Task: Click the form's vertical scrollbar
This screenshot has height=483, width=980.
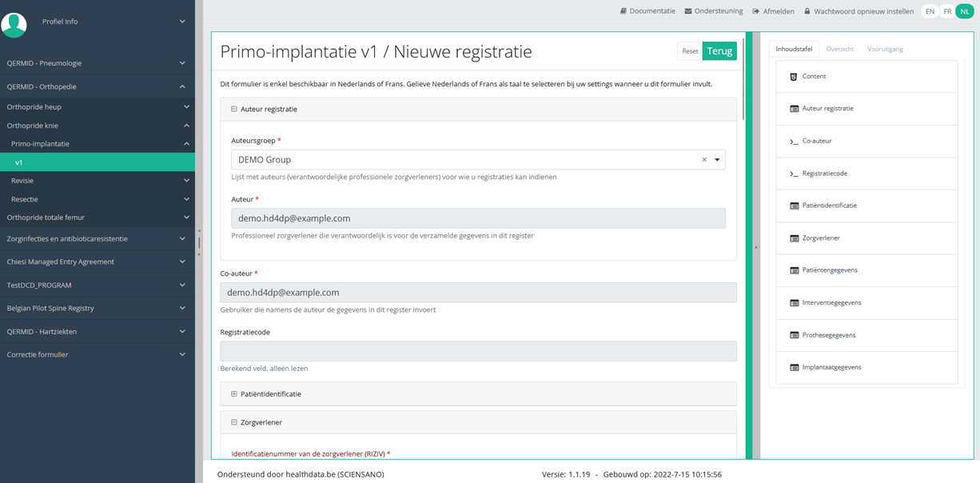Action: coord(744,80)
